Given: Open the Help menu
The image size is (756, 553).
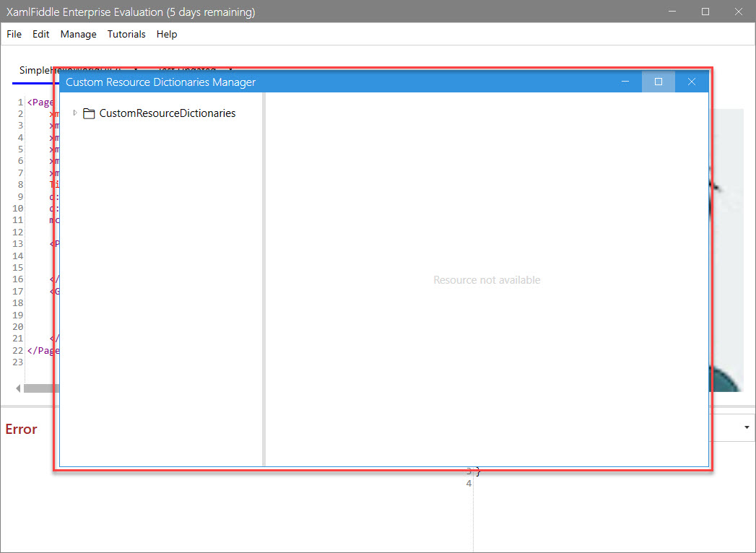Looking at the screenshot, I should (167, 34).
